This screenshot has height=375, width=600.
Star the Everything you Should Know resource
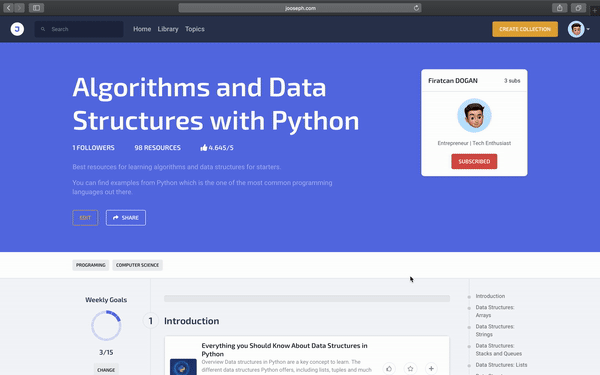(x=410, y=368)
